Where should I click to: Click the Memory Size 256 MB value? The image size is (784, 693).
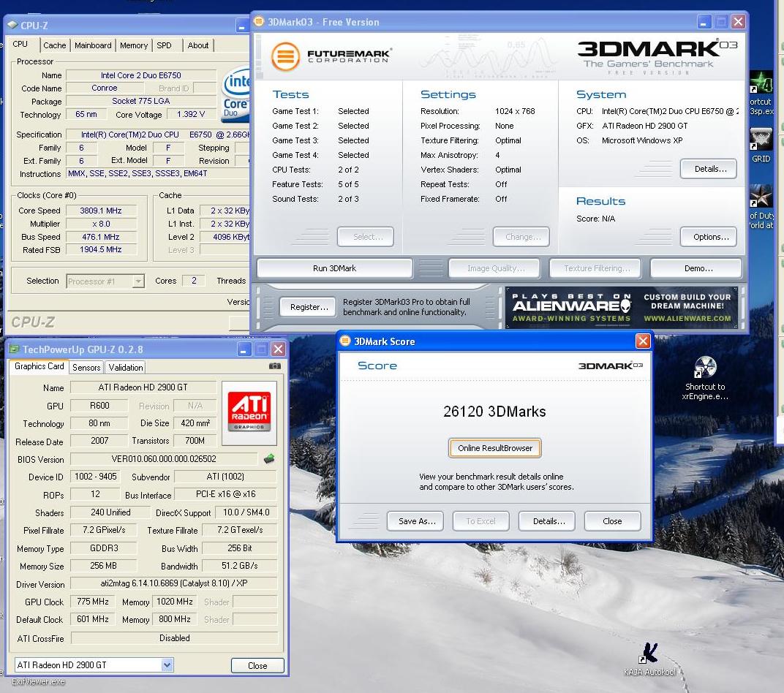(104, 566)
